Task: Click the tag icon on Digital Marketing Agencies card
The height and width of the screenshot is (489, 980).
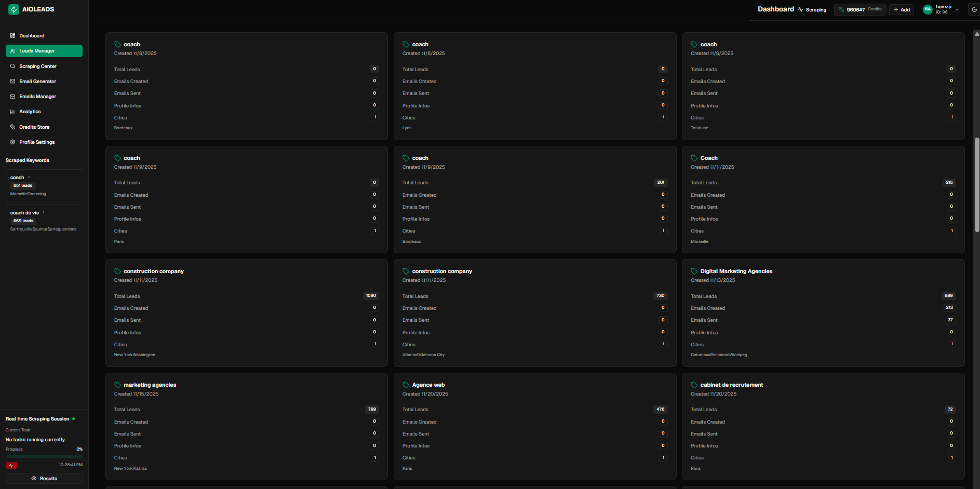Action: [x=694, y=271]
